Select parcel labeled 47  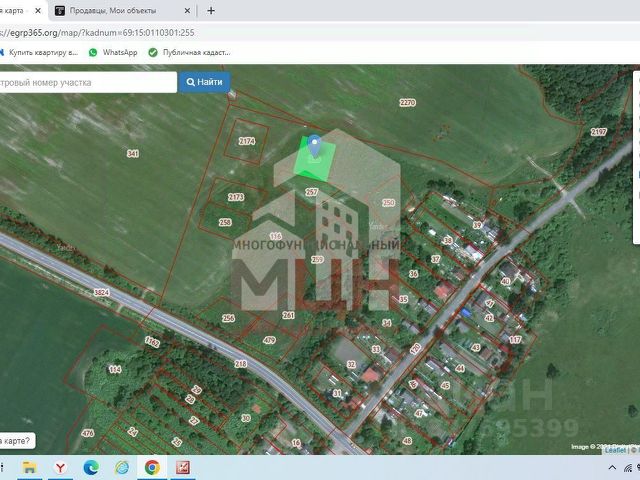(419, 413)
